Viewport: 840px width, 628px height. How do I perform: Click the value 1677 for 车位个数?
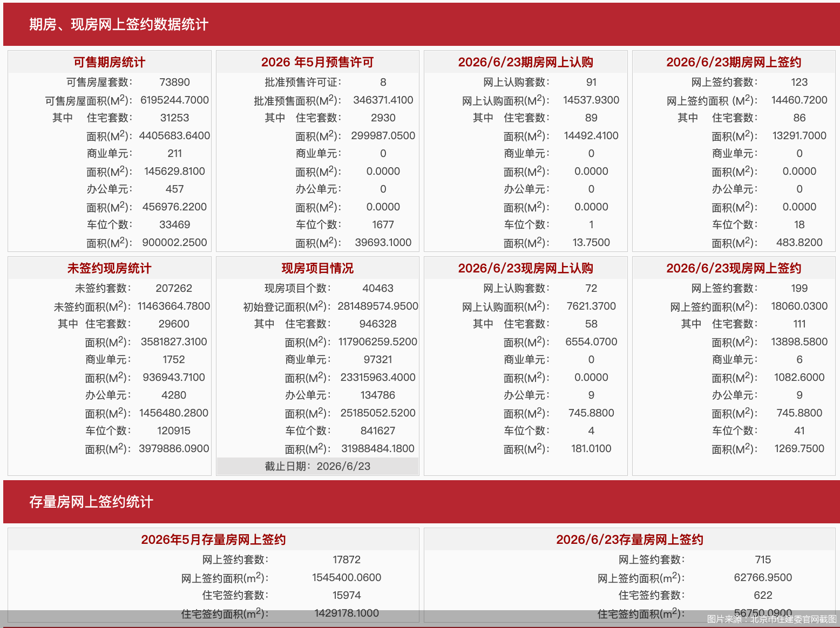pyautogui.click(x=383, y=224)
